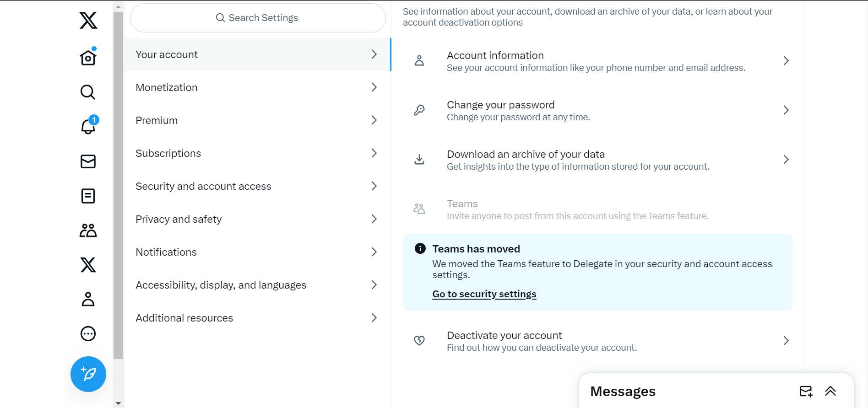Click the Premium X icon in sidebar

tap(87, 265)
